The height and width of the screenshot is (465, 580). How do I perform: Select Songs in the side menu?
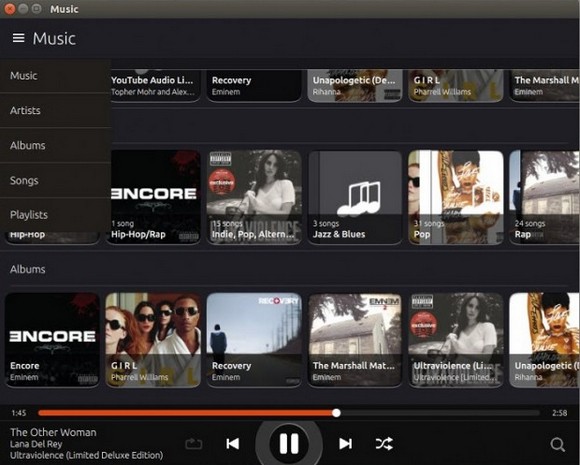[55, 180]
